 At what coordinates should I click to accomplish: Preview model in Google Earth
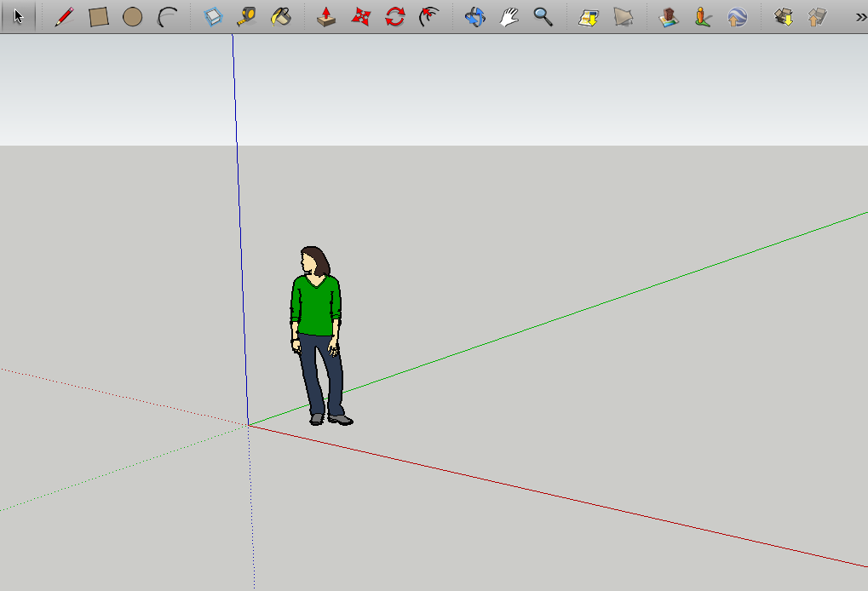[x=737, y=16]
